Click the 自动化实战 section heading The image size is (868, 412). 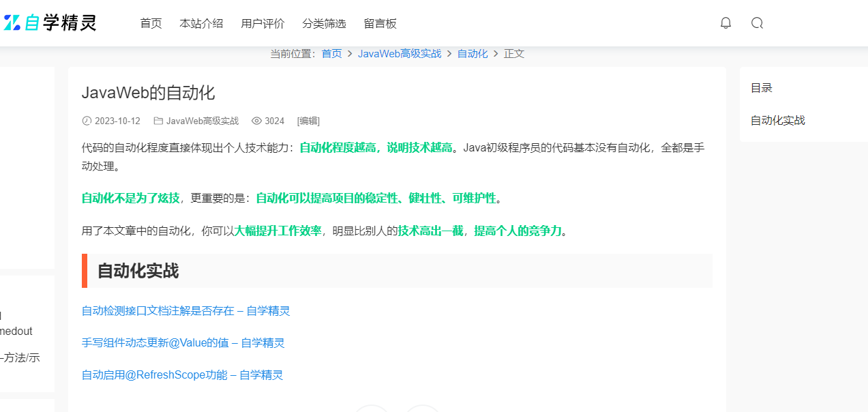138,271
